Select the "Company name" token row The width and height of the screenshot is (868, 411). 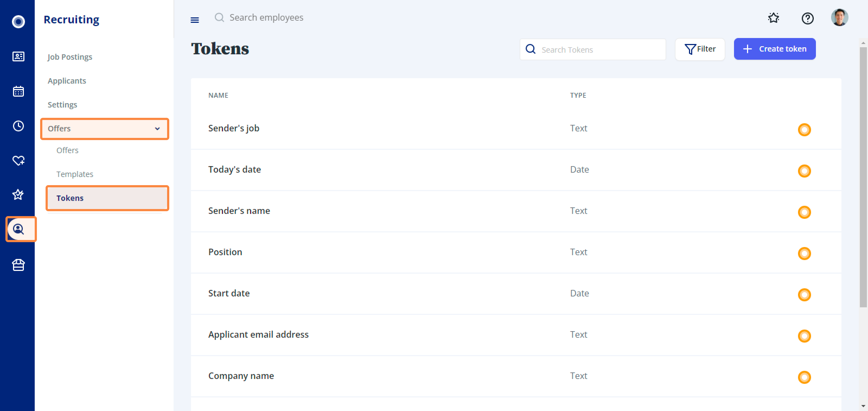(516, 376)
